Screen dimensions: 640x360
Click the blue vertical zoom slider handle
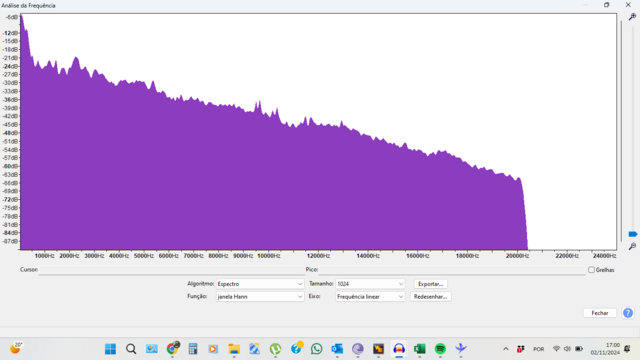[633, 234]
